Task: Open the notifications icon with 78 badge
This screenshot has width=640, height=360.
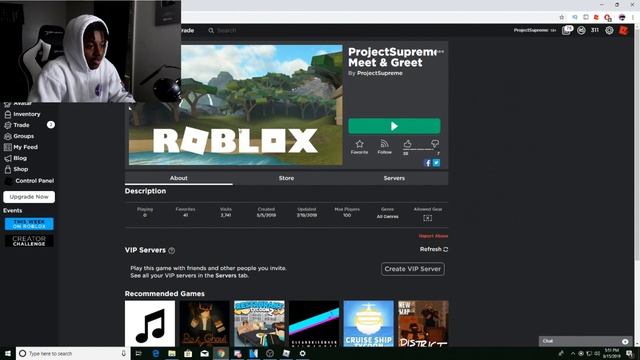Action: 567,30
